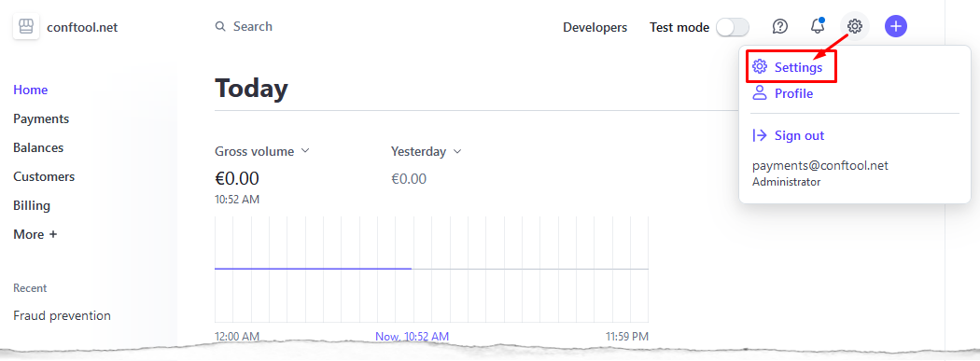Click the Test mode label
This screenshot has height=361, width=980.
point(679,27)
